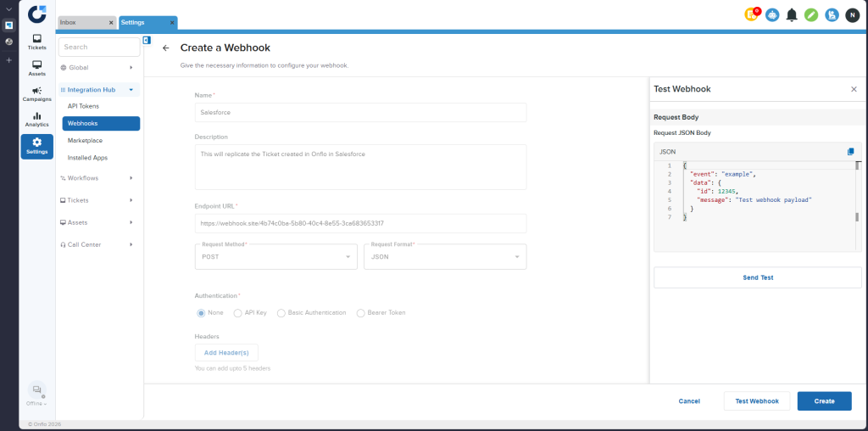Click the Test Webhook button at bottom
The width and height of the screenshot is (868, 431).
[757, 401]
